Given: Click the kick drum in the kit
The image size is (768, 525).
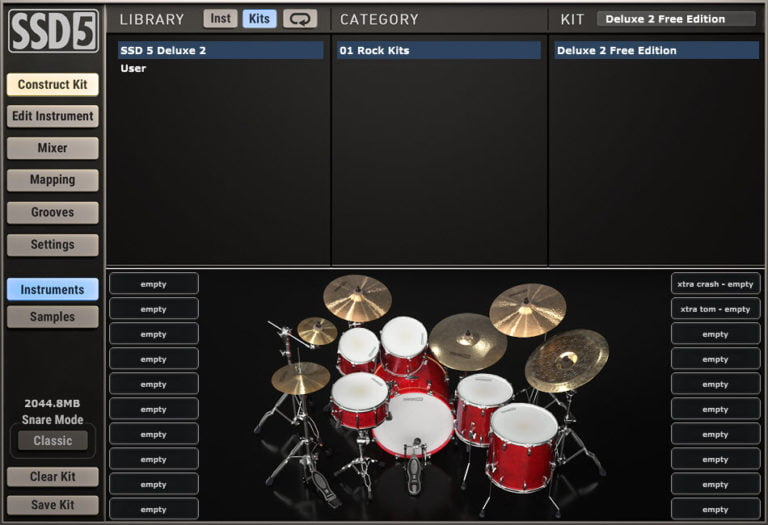Looking at the screenshot, I should tap(414, 424).
